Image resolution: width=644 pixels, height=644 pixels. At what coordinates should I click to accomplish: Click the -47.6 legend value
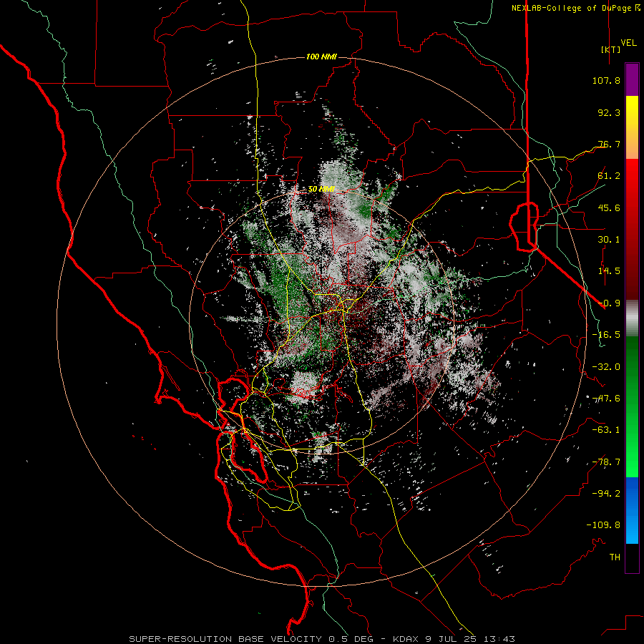(606, 399)
